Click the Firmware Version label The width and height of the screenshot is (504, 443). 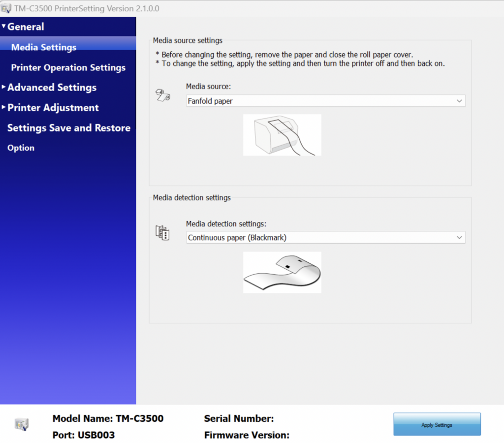[247, 435]
